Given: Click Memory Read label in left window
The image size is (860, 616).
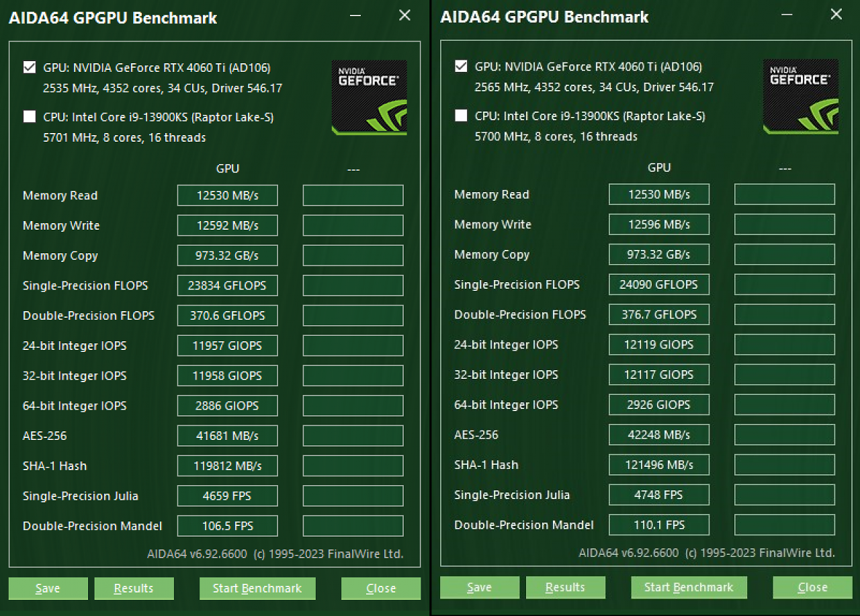Looking at the screenshot, I should [60, 195].
